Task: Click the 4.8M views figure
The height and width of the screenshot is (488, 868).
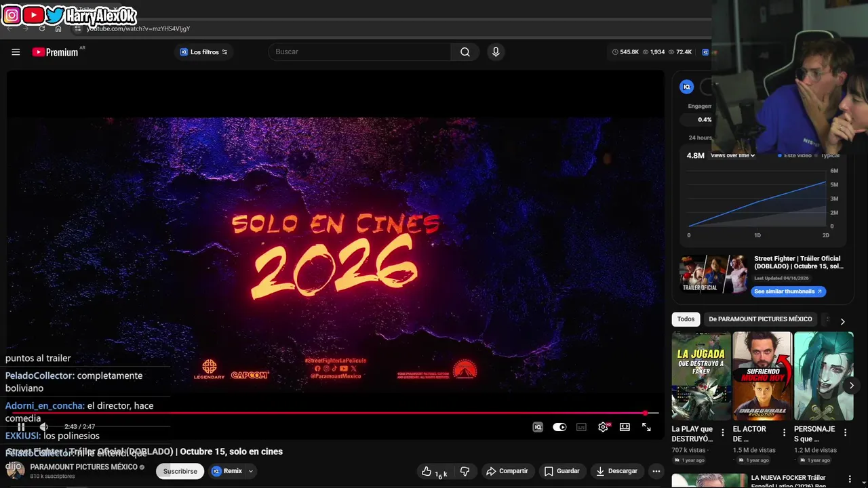Action: coord(695,155)
